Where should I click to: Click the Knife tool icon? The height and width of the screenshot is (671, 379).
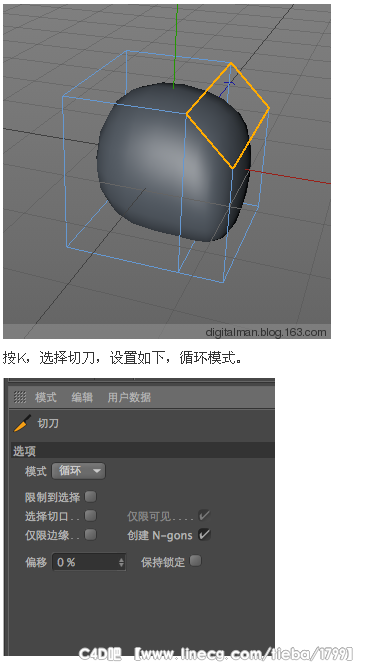(x=22, y=424)
